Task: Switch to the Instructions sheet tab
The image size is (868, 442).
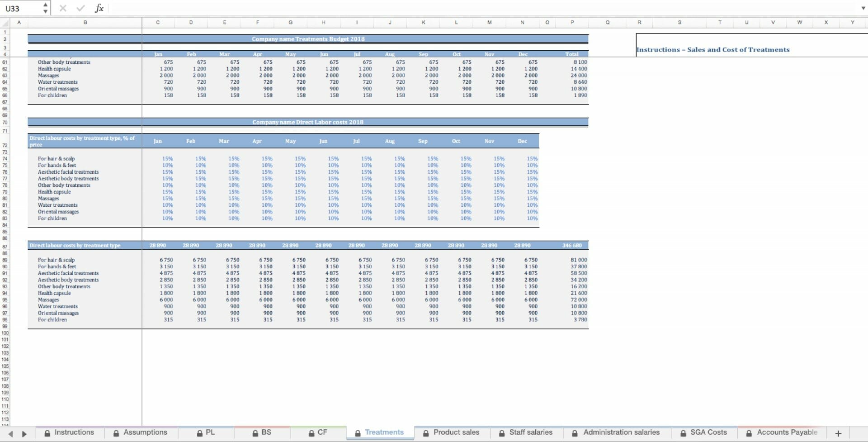Action: 70,432
